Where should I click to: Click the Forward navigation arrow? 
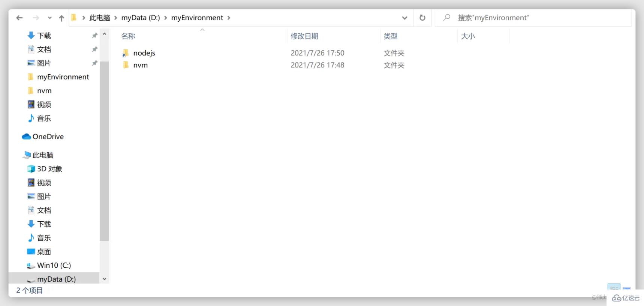coord(36,18)
